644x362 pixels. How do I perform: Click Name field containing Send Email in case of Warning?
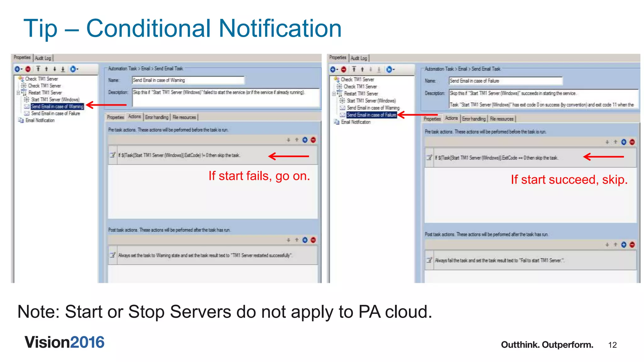188,80
